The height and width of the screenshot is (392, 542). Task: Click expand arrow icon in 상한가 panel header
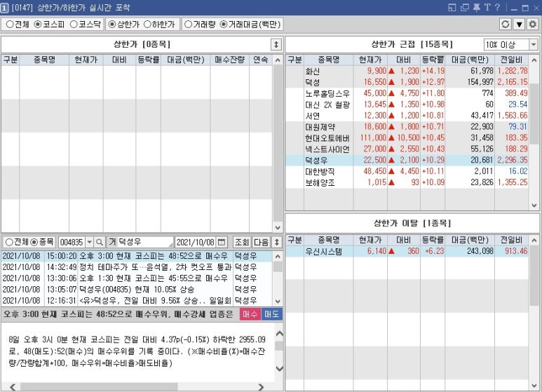pos(276,45)
